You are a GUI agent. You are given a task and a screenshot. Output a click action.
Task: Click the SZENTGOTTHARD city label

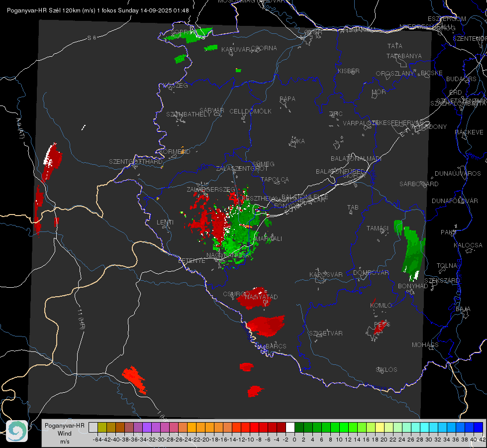click(136, 162)
